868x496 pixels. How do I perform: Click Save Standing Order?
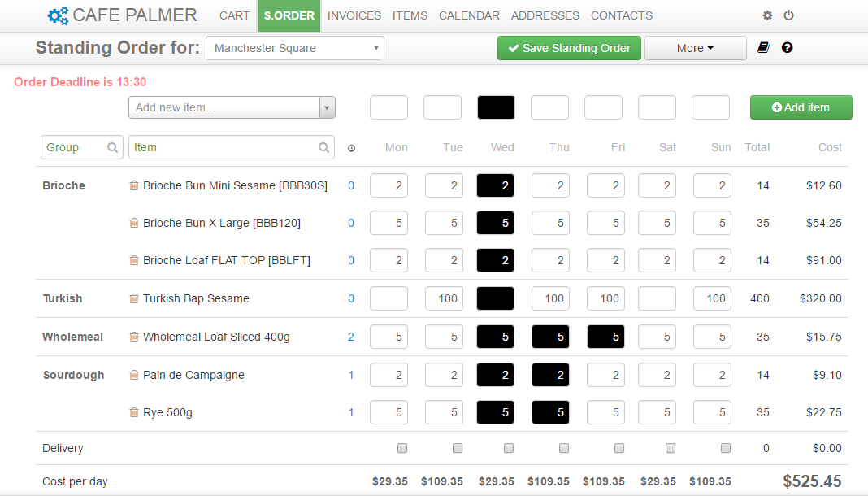569,48
